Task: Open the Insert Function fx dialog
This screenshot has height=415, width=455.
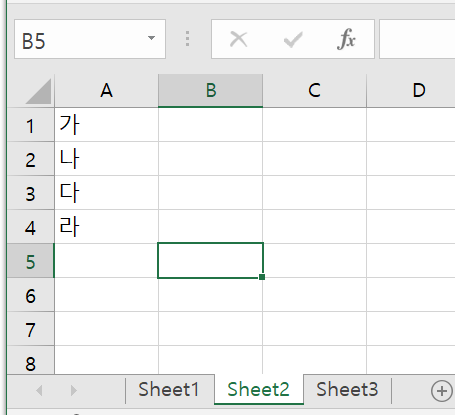Action: click(x=346, y=39)
